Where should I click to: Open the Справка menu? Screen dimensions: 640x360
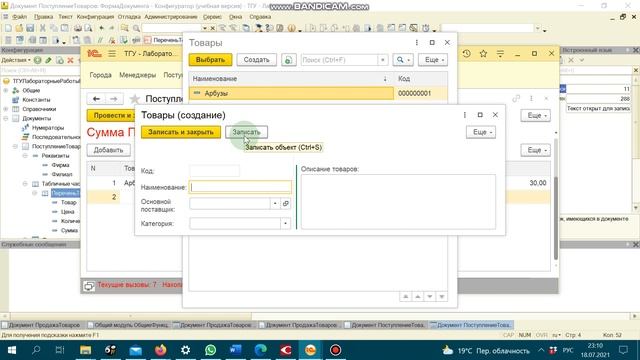260,17
